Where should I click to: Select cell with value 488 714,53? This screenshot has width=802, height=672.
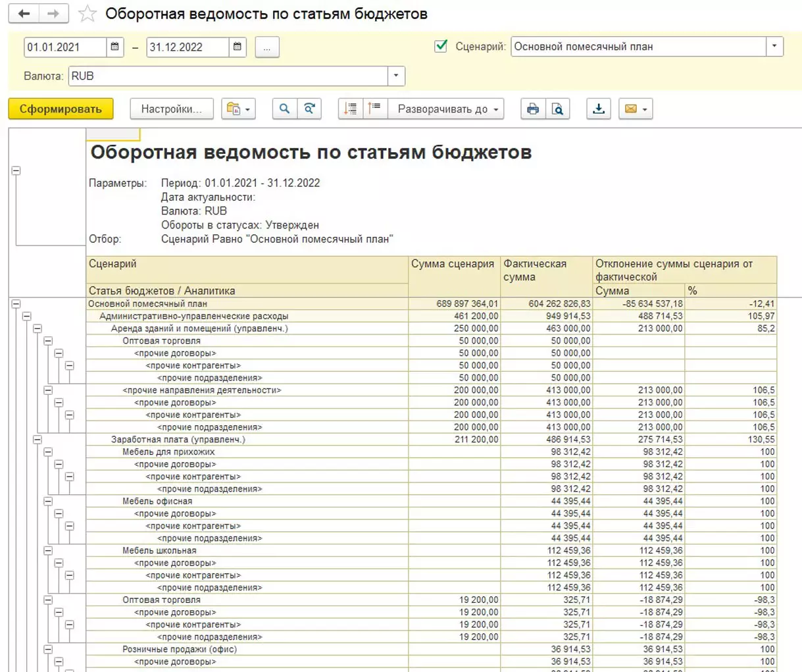639,316
